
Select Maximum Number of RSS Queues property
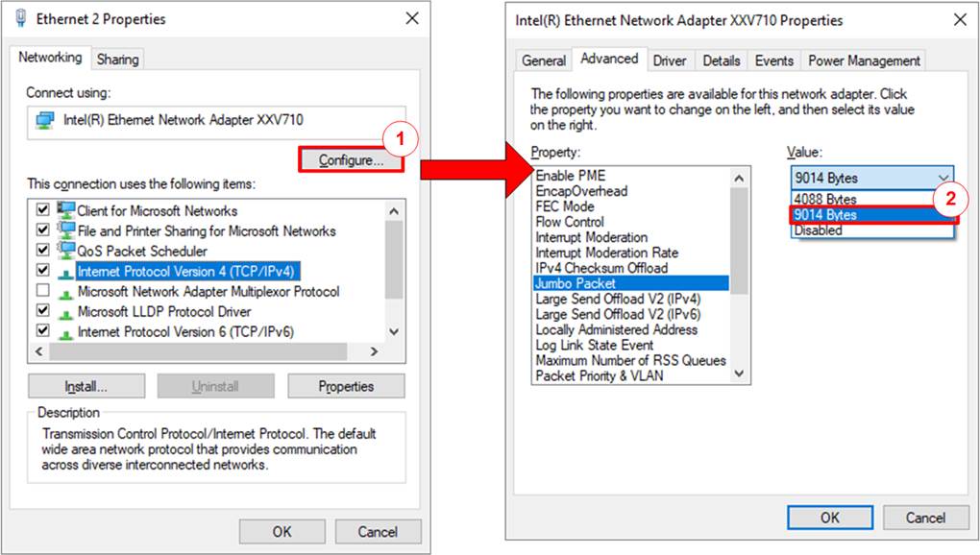631,361
